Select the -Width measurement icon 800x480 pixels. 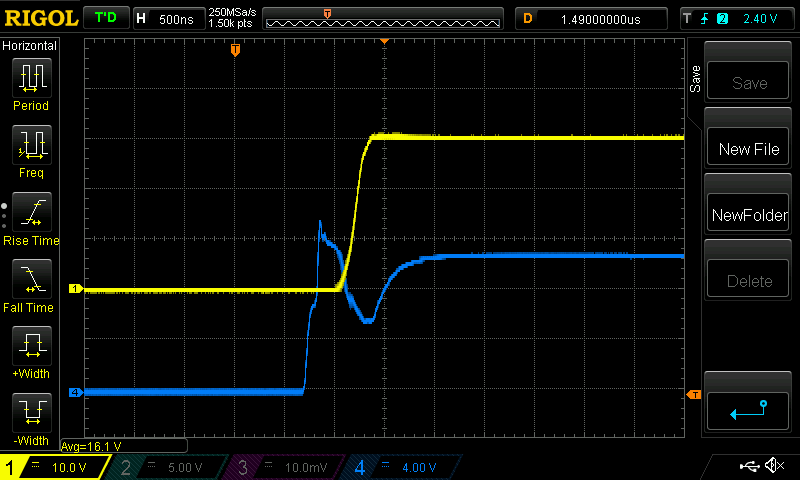(x=30, y=414)
